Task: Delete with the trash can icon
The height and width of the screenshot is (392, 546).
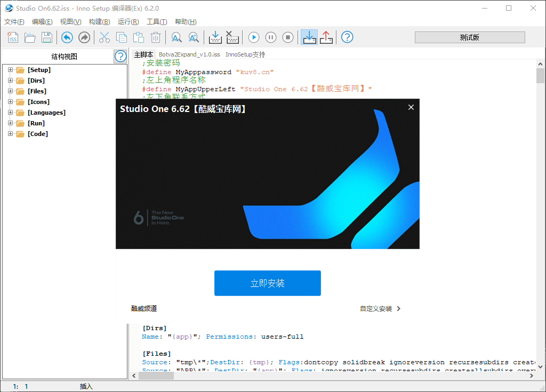Action: click(x=156, y=37)
